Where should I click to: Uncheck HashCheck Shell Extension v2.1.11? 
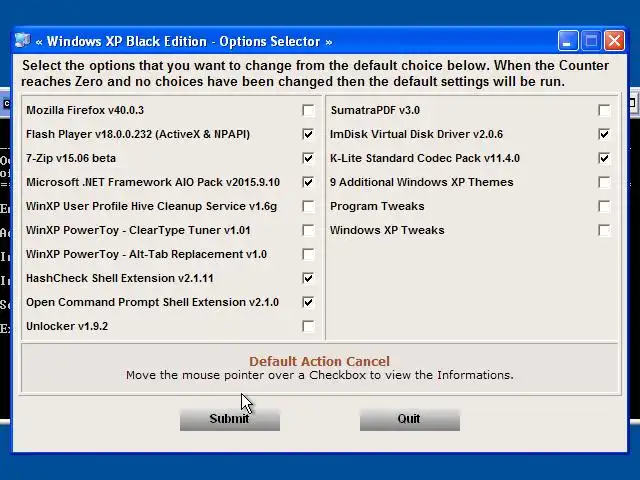[308, 278]
